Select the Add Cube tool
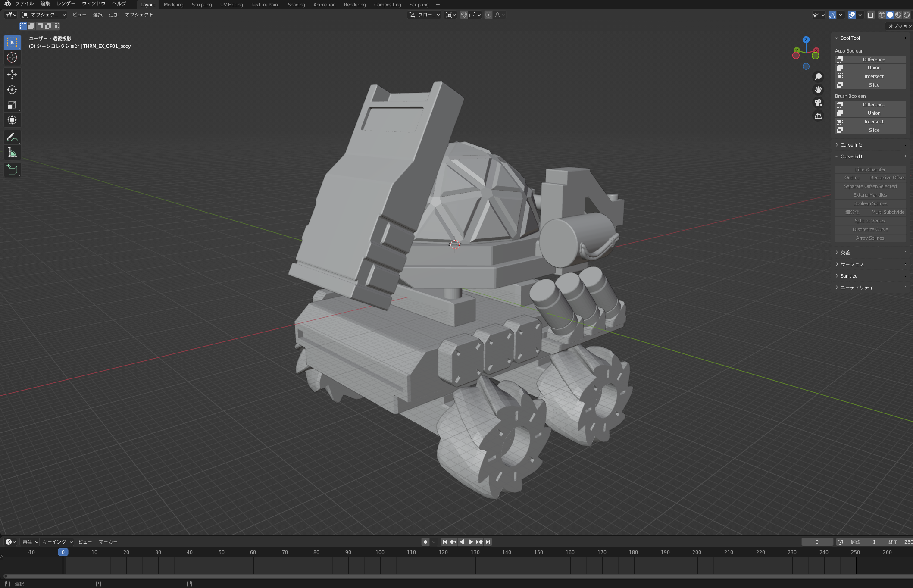Image resolution: width=913 pixels, height=588 pixels. 12,170
